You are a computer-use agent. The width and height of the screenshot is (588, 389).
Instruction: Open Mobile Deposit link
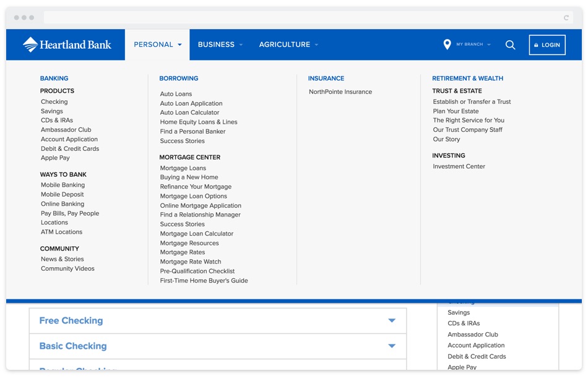(63, 194)
